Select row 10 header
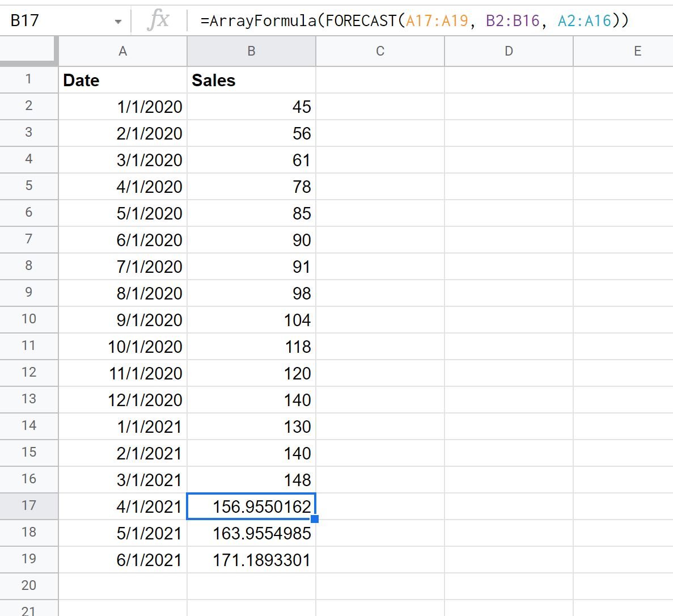The height and width of the screenshot is (616, 673). (x=29, y=319)
